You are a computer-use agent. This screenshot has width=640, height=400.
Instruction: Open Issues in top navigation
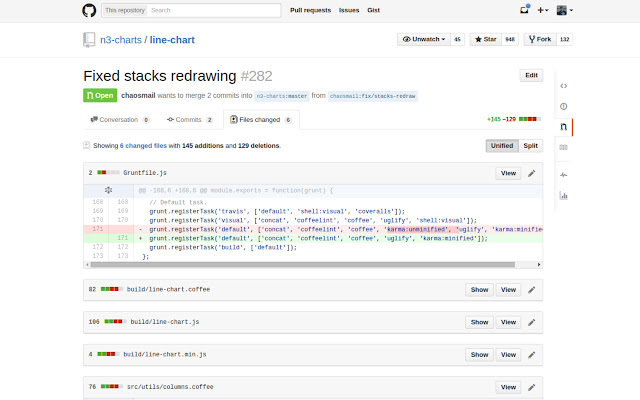pyautogui.click(x=349, y=10)
